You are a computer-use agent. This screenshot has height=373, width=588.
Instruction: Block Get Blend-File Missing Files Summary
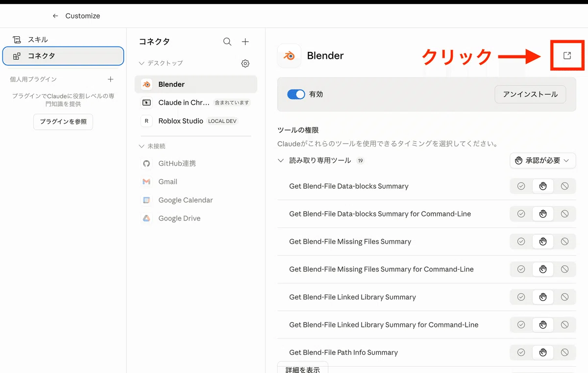[564, 242]
